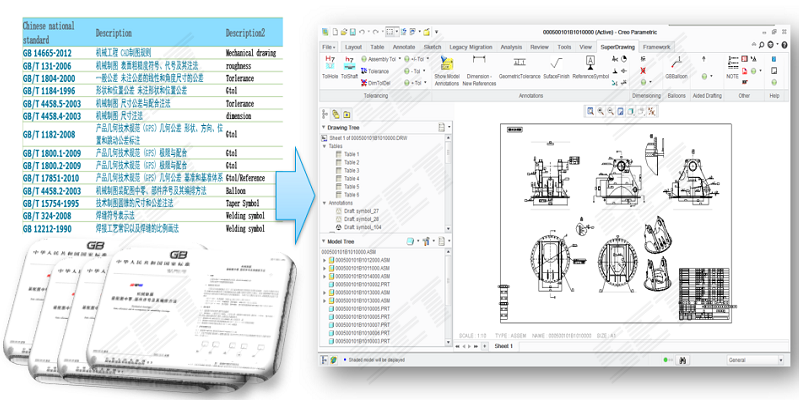Select Table 4 in Drawing Tree

coord(347,179)
